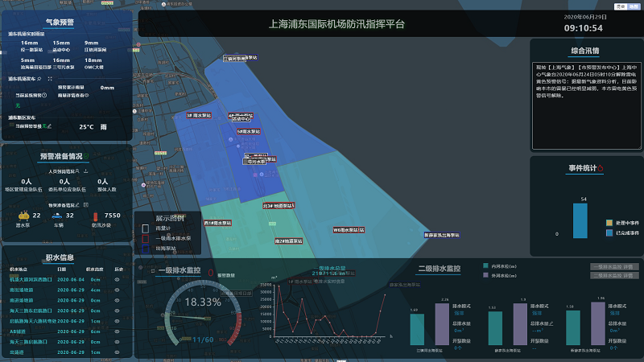Toggle the 雨量计 legend checkbox

coord(146,228)
